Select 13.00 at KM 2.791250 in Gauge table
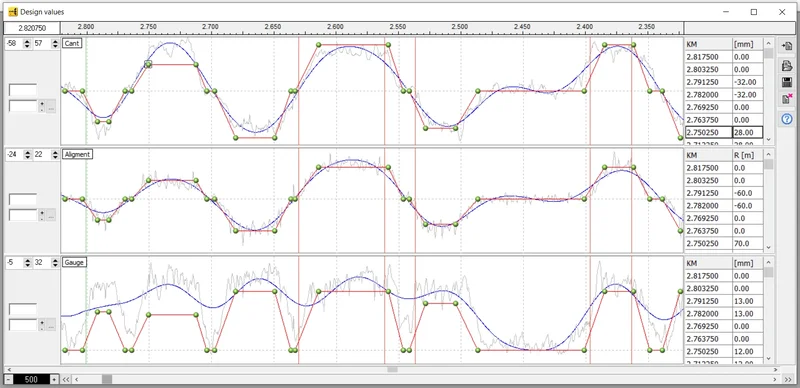Viewport: 800px width, 388px height. 747,301
